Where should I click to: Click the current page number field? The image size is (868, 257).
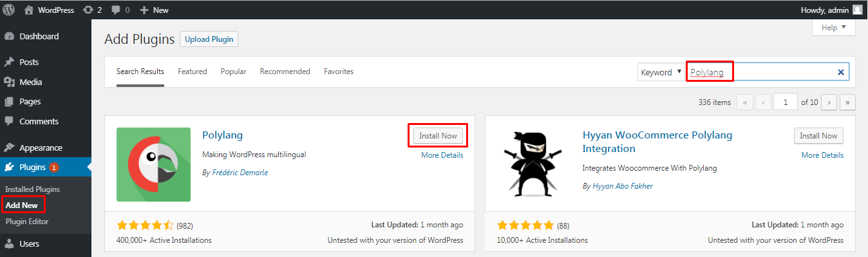[x=786, y=102]
